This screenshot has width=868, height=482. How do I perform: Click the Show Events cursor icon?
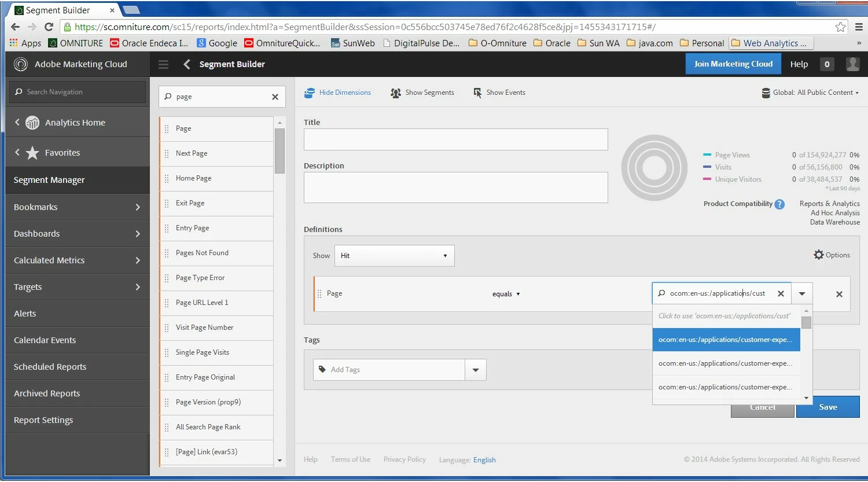(x=477, y=93)
